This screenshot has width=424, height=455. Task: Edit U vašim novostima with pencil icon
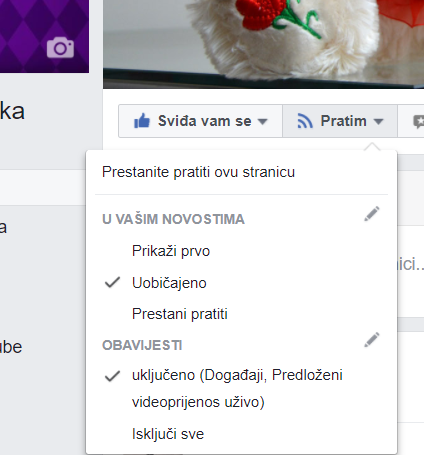coord(372,214)
